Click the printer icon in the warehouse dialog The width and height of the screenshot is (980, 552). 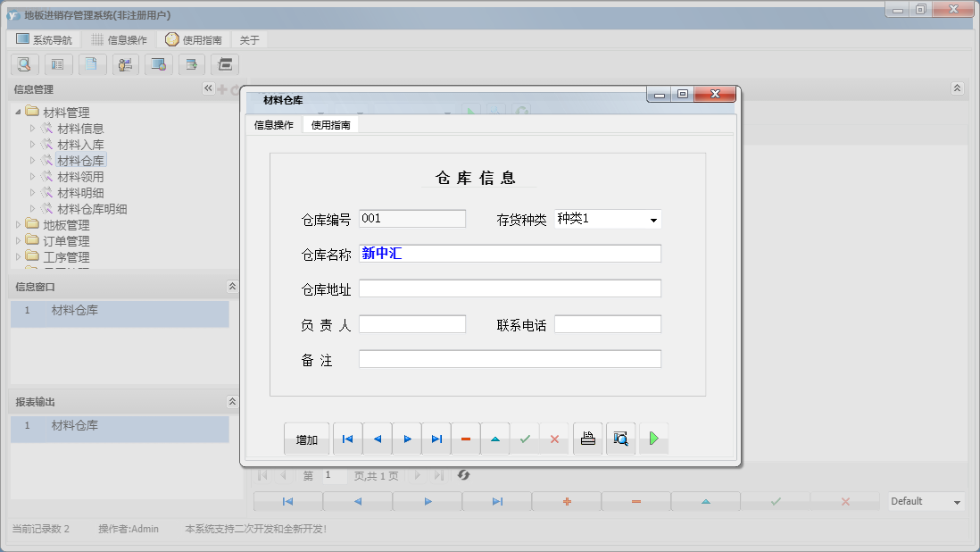tap(587, 439)
